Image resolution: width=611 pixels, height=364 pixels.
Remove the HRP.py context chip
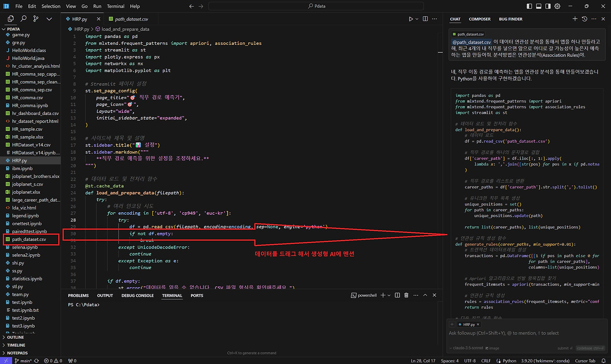click(x=478, y=324)
